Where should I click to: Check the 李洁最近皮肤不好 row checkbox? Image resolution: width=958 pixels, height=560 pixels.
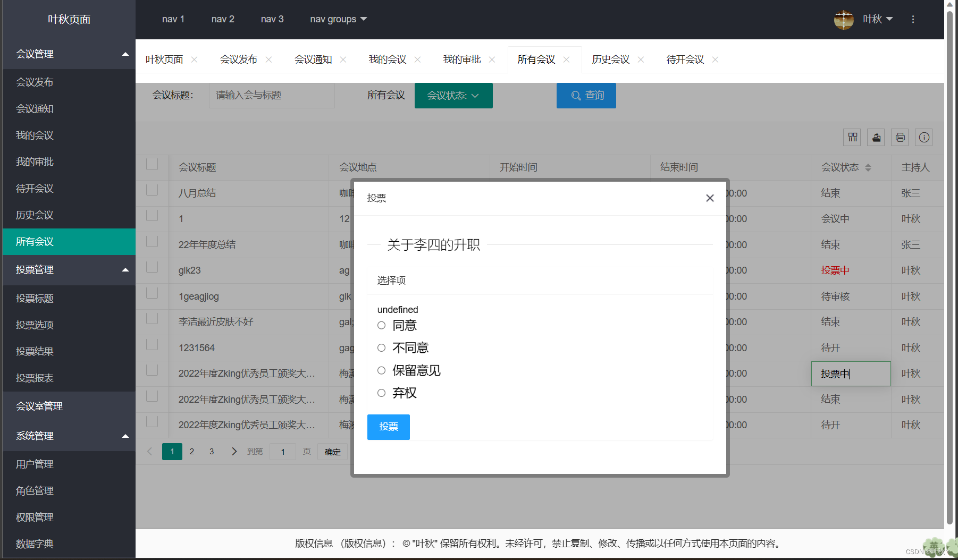coord(152,318)
